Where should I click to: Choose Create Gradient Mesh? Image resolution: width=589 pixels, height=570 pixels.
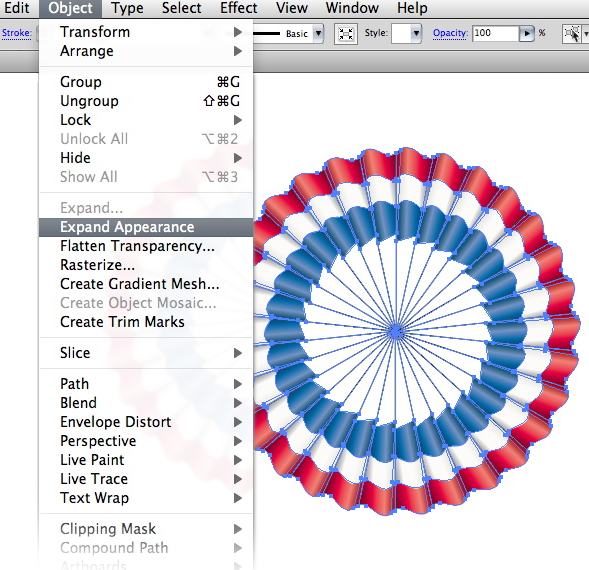146,284
